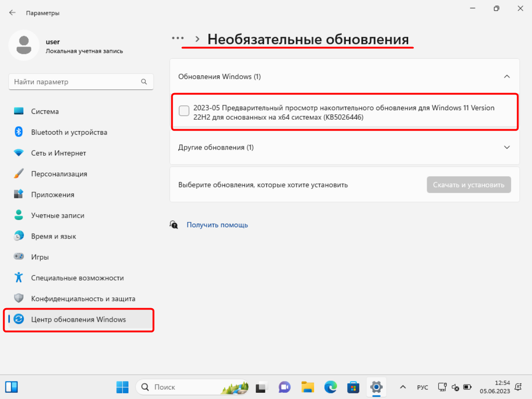Click the Специальные возможности label

point(77,278)
